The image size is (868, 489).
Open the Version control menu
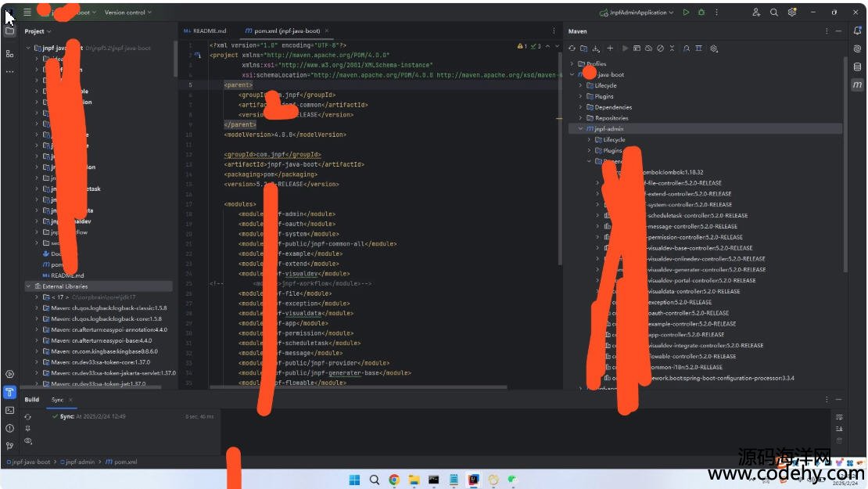pos(128,13)
